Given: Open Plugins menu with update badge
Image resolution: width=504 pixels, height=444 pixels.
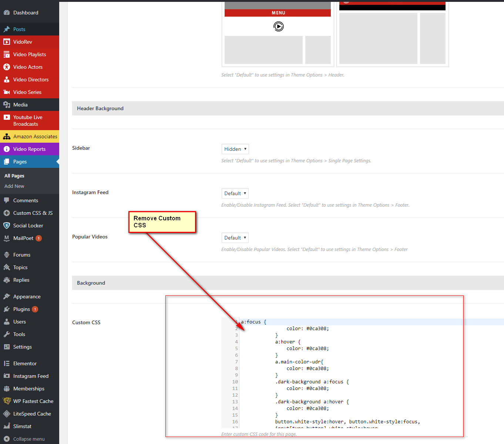Looking at the screenshot, I should point(21,309).
